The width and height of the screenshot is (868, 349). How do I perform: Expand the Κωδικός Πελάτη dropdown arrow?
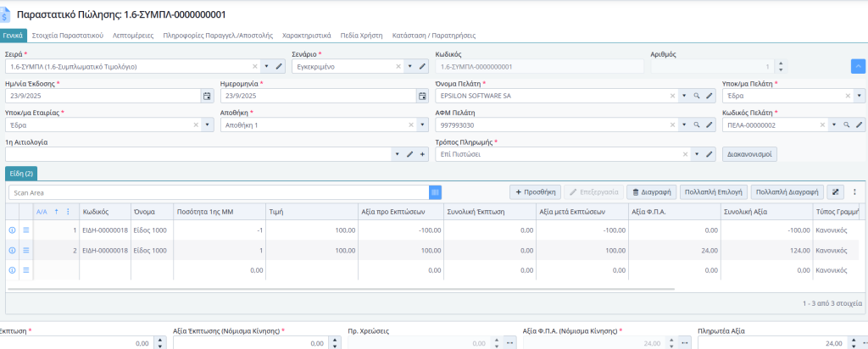pyautogui.click(x=834, y=125)
